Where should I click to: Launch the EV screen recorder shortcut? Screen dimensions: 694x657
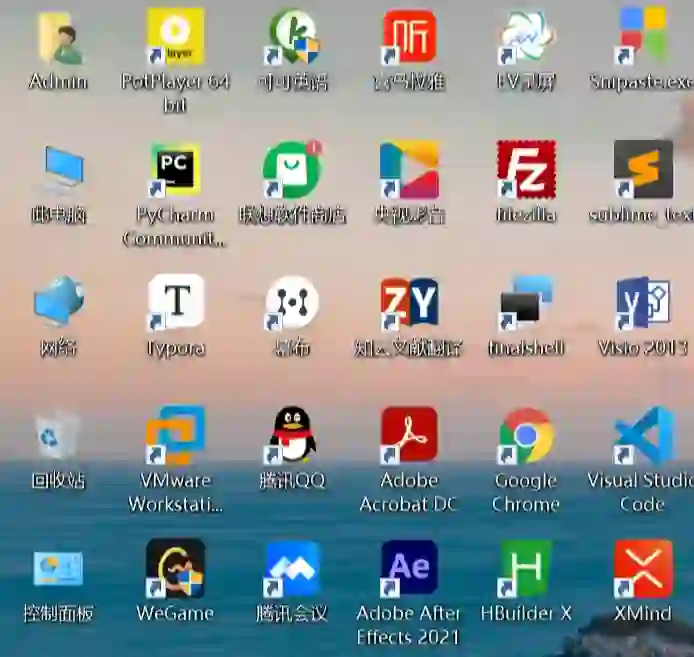click(526, 37)
